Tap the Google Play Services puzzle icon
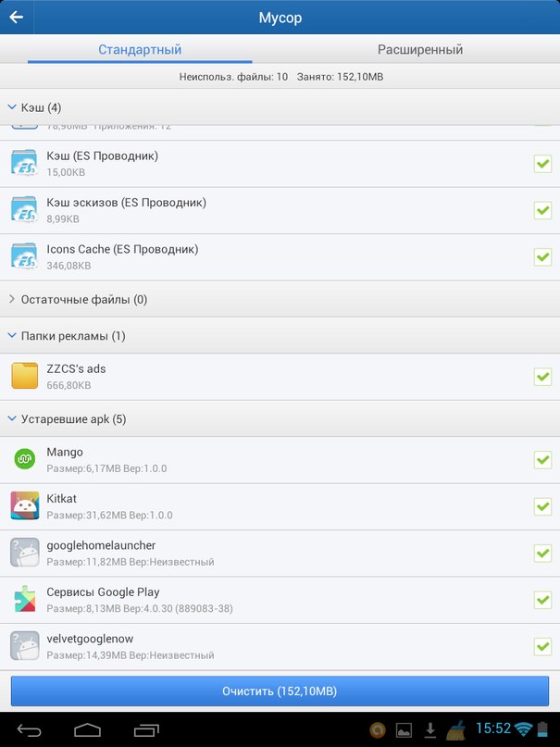This screenshot has height=747, width=560. coord(25,599)
